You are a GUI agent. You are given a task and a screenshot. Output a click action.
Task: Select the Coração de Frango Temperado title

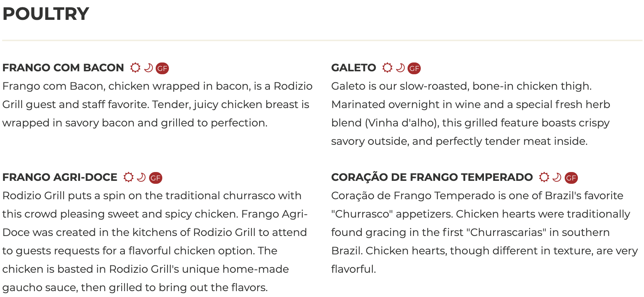pyautogui.click(x=432, y=177)
